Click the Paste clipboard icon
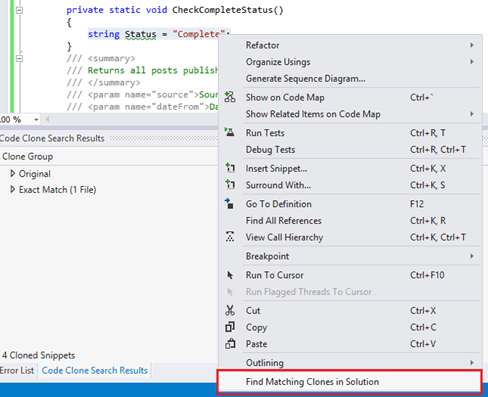The width and height of the screenshot is (488, 397). pos(230,344)
